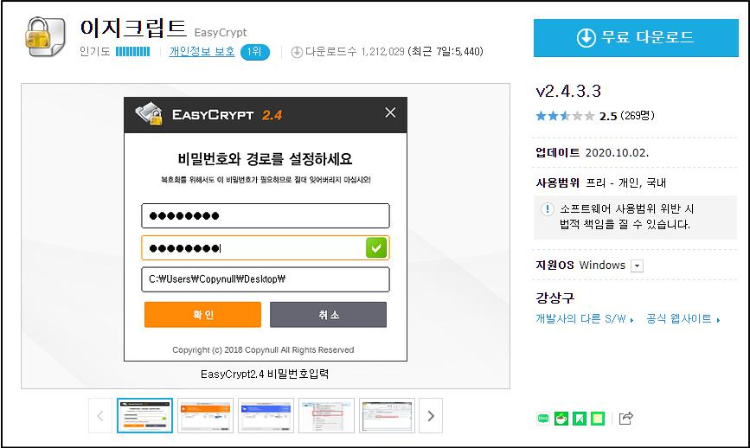Click the star rating icons
The image size is (750, 448).
coord(565,116)
